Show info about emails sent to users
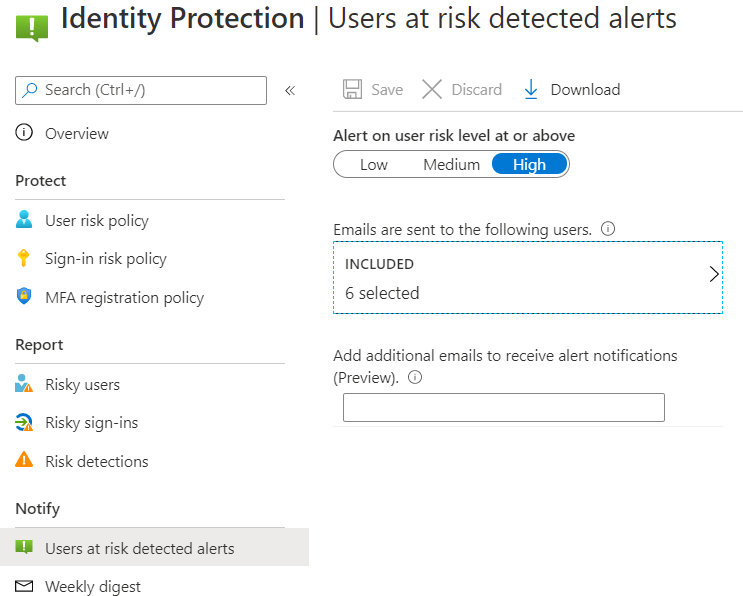Screen dimensions: 743x596 [x=608, y=229]
